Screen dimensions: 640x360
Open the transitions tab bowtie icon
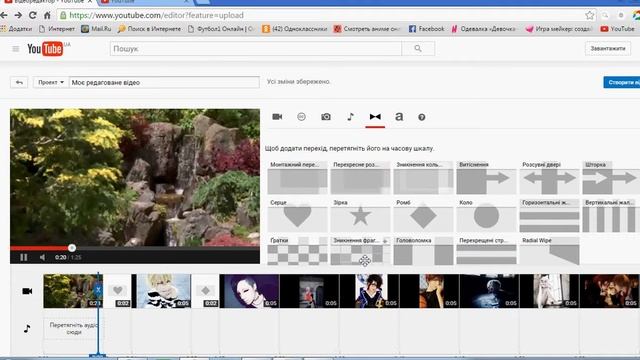coord(375,117)
